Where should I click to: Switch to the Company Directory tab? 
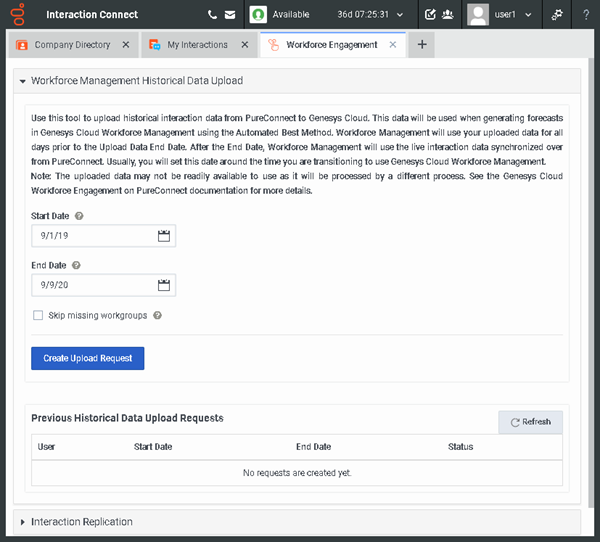(x=71, y=45)
